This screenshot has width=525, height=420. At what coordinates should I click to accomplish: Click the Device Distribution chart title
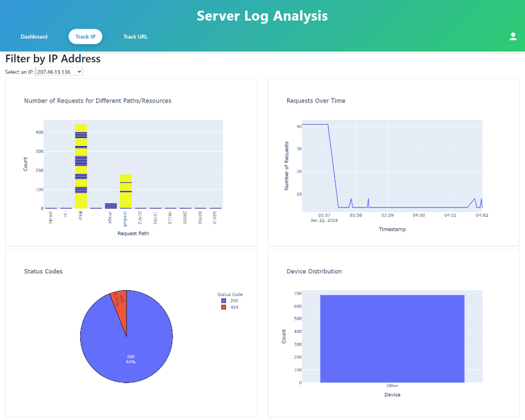pos(314,271)
